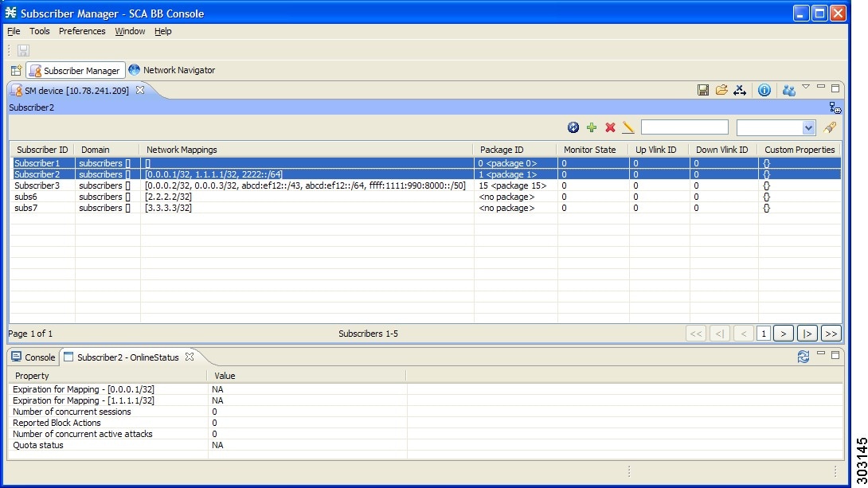
Task: Click the filter brush icon beside the dropdown
Action: (x=830, y=127)
